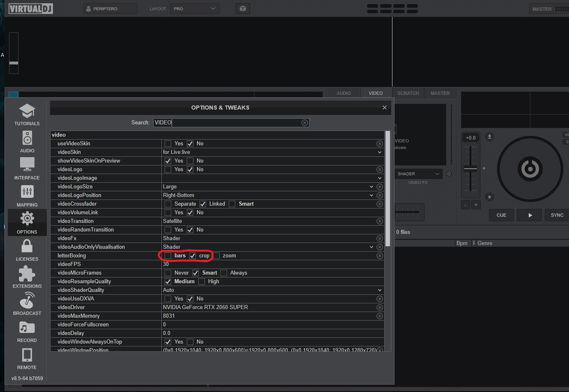Select the Options gear icon
The image size is (569, 392).
pyautogui.click(x=27, y=218)
